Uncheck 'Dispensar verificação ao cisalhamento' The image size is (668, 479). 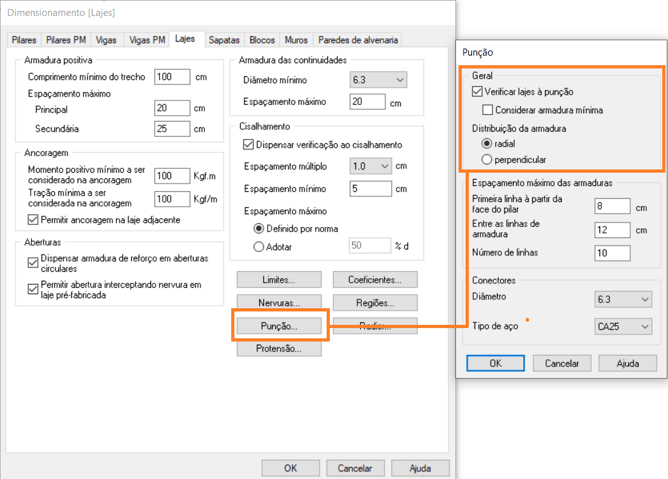tap(249, 144)
